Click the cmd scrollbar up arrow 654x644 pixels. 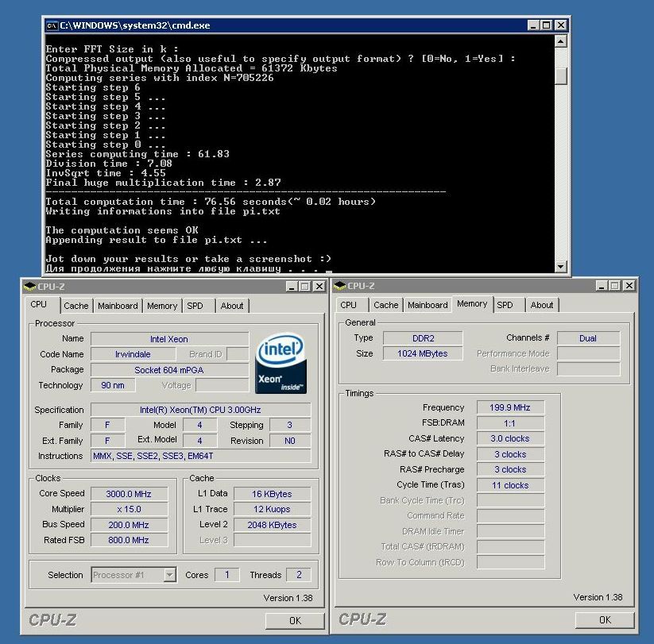(x=561, y=41)
